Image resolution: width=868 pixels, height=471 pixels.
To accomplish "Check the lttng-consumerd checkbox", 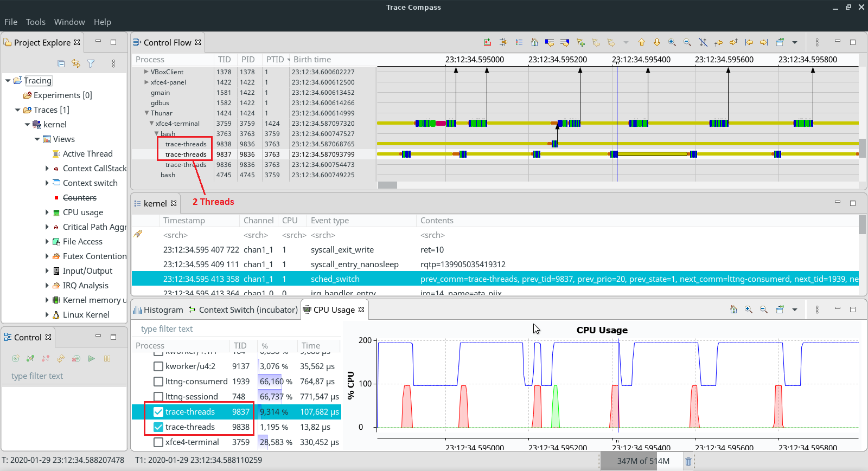I will (158, 382).
